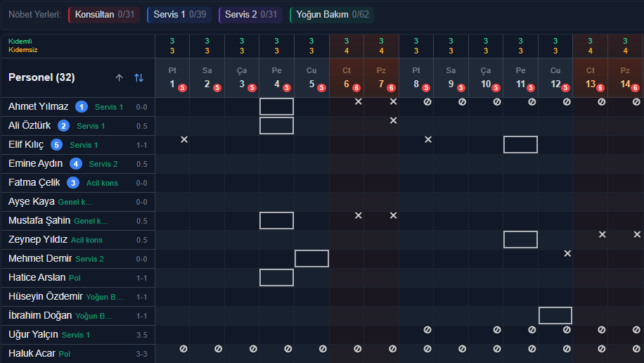The width and height of the screenshot is (644, 363).
Task: Click the Kıdemli legend label
Action: (x=20, y=41)
